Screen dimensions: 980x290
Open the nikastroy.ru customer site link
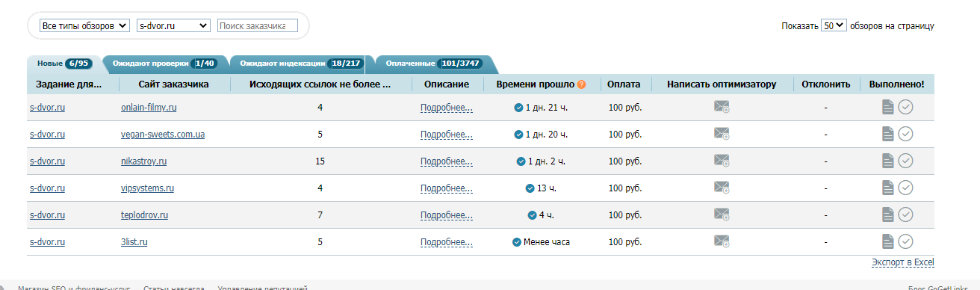point(143,161)
